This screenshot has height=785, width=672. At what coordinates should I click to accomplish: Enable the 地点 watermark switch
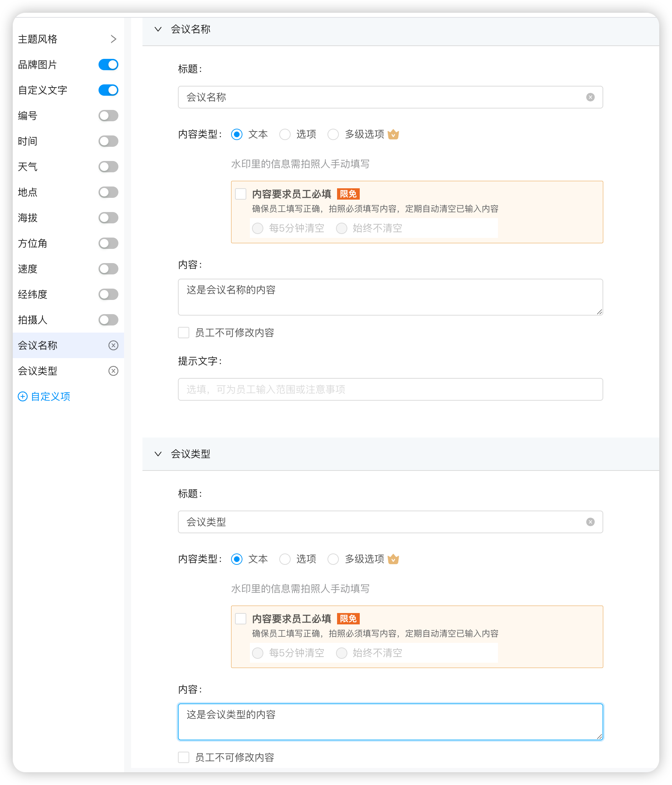(x=108, y=192)
